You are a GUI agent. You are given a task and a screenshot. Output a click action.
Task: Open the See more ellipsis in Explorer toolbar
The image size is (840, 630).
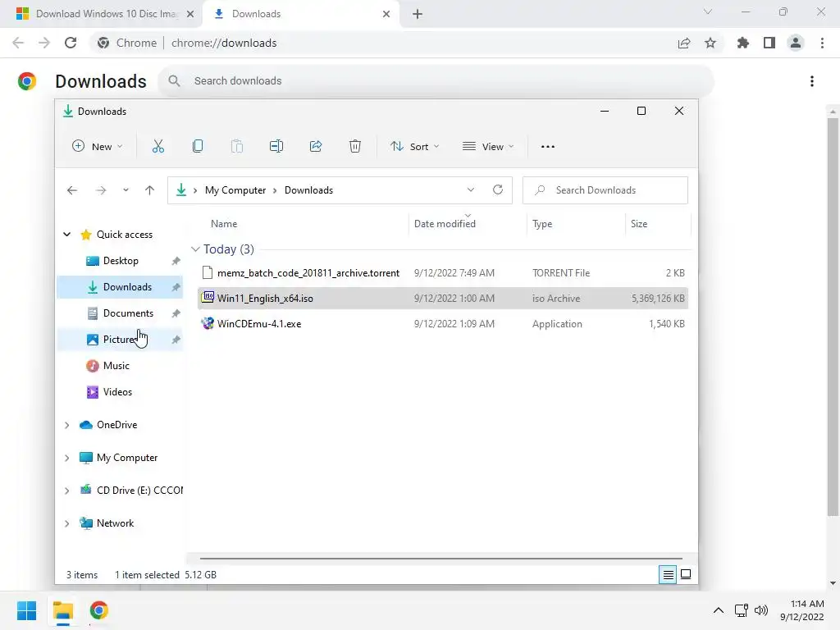547,146
